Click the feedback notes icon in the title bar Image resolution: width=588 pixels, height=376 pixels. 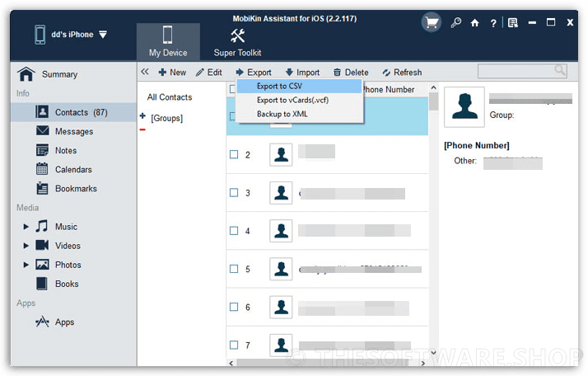click(512, 23)
